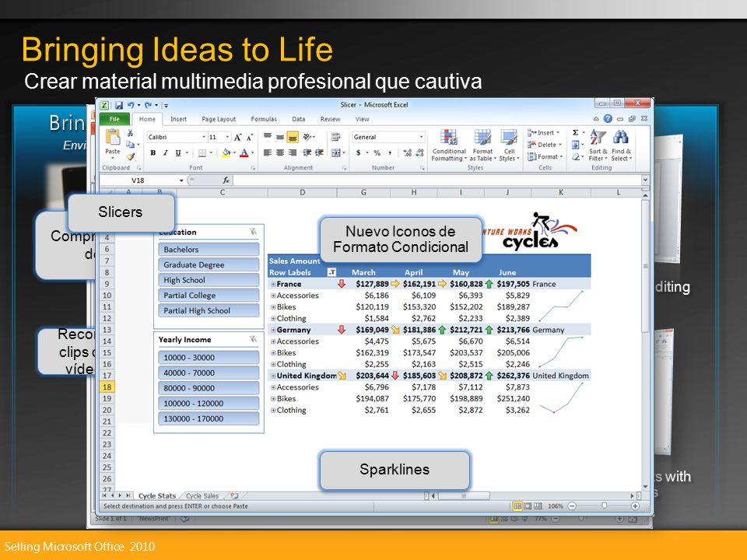Viewport: 747px width, 560px height.
Task: Open Sort & Filter menu
Action: 598,145
